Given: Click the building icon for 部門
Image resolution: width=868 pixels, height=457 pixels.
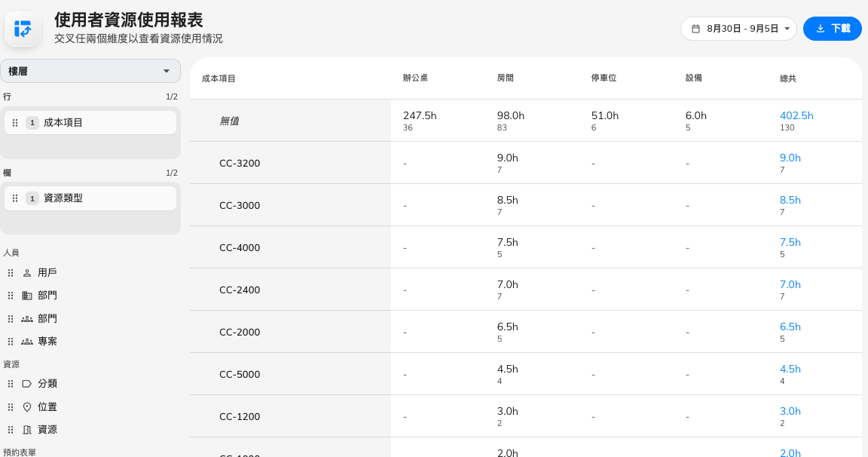Looking at the screenshot, I should [26, 296].
